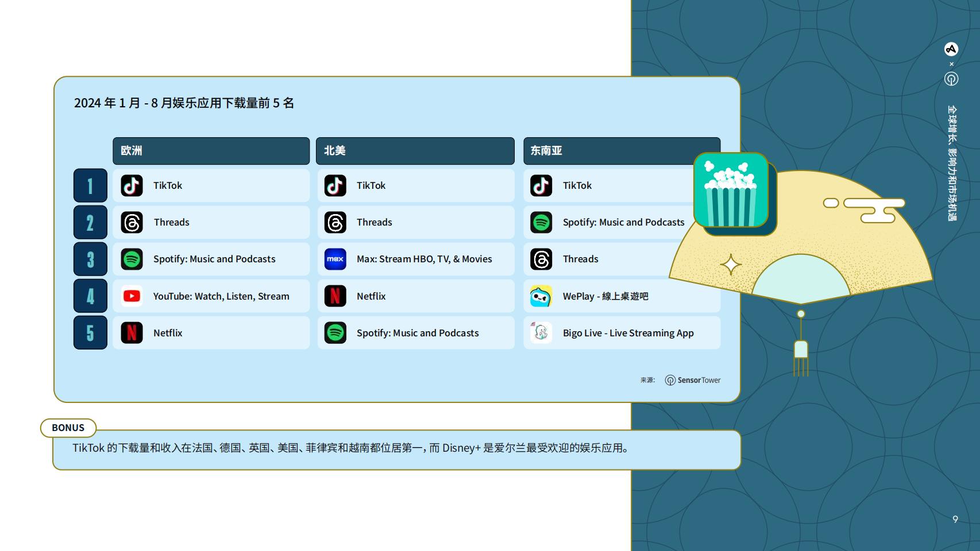Click 'Threads' text in 欧洲 column
This screenshot has width=980, height=551.
tap(171, 222)
